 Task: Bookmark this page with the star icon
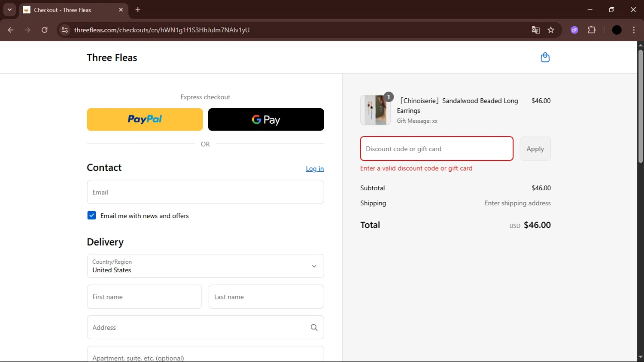pos(551,30)
